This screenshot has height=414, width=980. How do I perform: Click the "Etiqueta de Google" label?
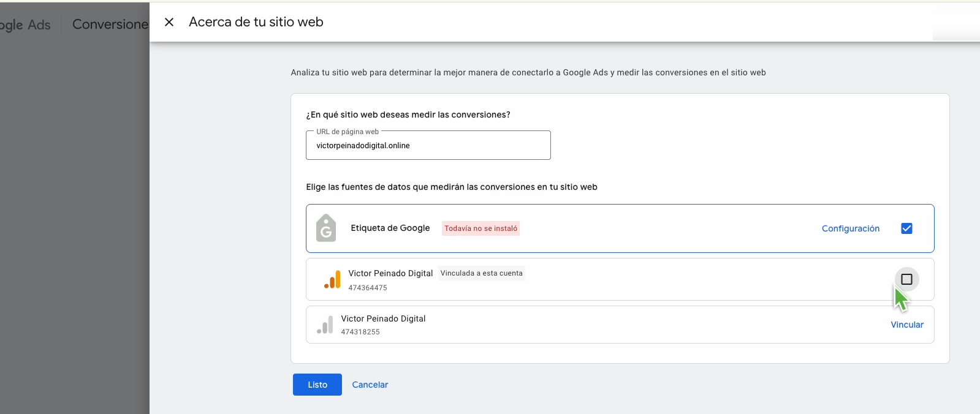390,228
